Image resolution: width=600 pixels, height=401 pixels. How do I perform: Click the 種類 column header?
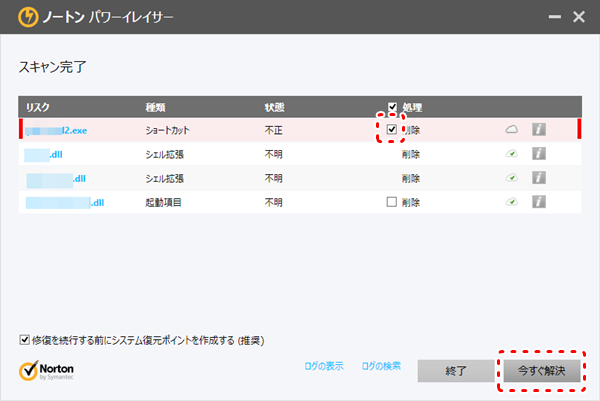click(155, 108)
